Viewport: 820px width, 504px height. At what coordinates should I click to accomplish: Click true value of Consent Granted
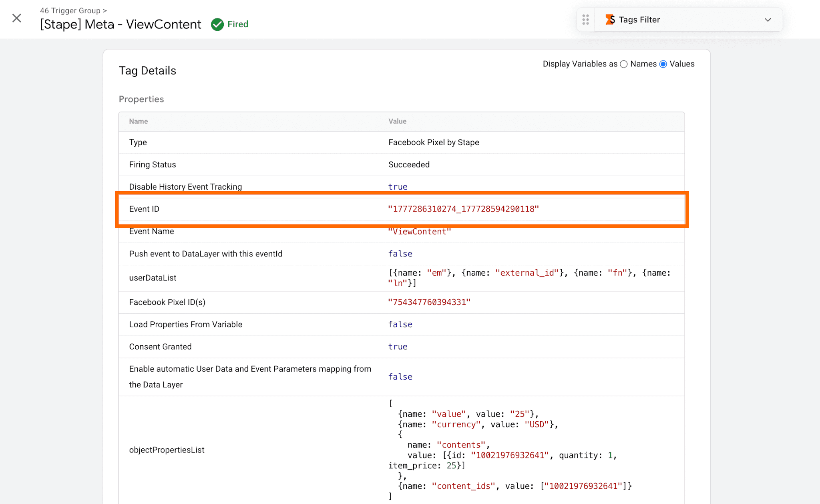pos(398,347)
